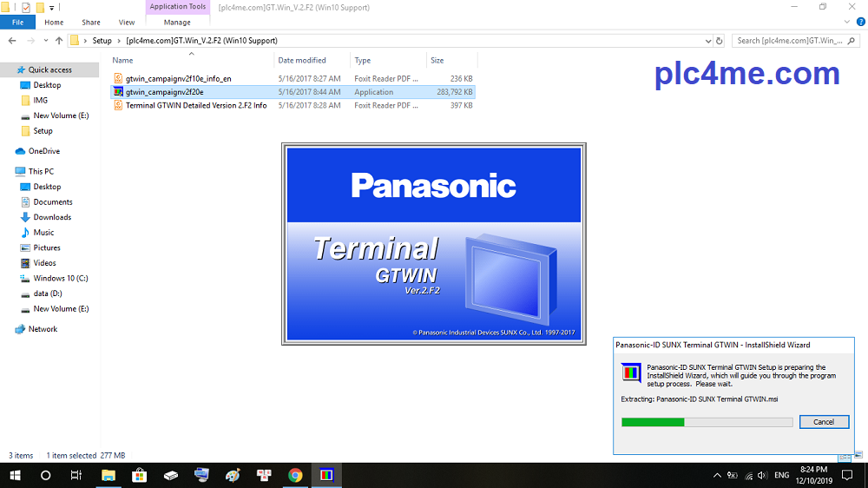868x488 pixels.
Task: Open Quick access in navigation pane
Action: [49, 69]
